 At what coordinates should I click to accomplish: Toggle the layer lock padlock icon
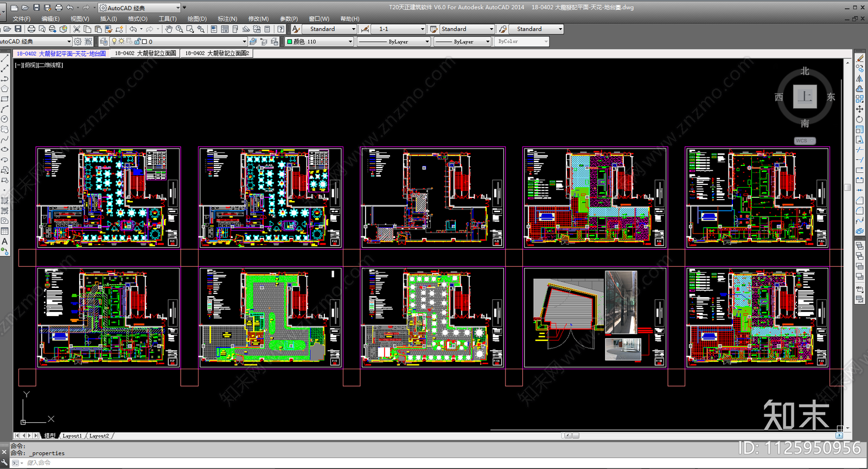pyautogui.click(x=137, y=42)
